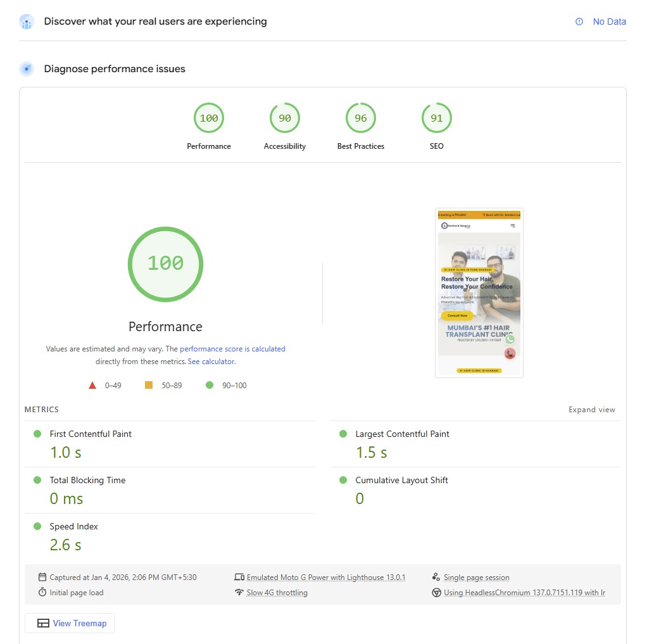Viewport: 666px width, 644px height.
Task: Click the network icon beside Slow 4G throttling
Action: pos(239,593)
